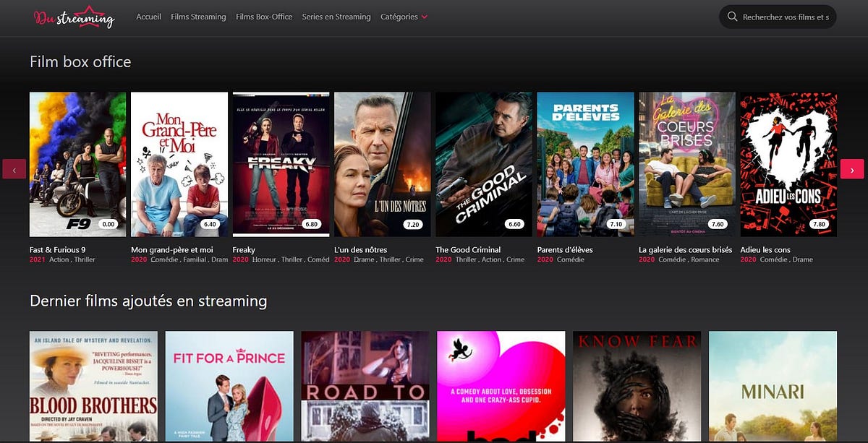Viewport: 868px width, 443px height.
Task: Click La galerie des cœurs brisés title
Action: tap(686, 250)
